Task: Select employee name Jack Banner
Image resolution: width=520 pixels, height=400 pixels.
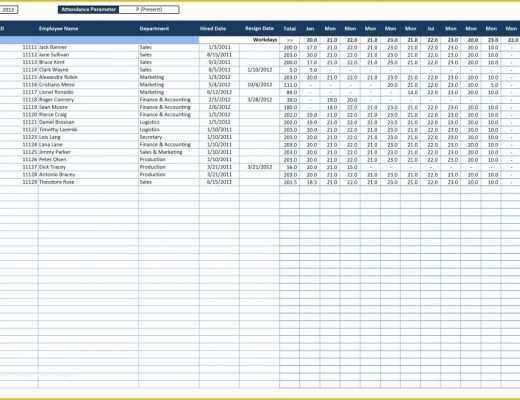Action: 53,47
